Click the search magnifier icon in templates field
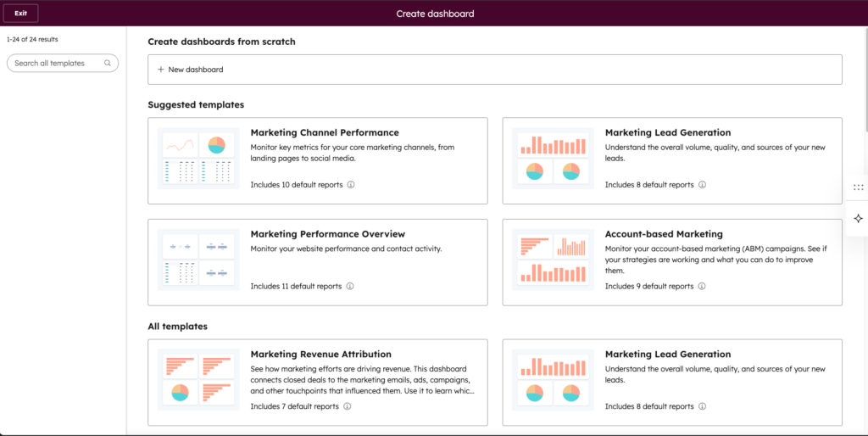This screenshot has width=868, height=436. click(x=108, y=64)
